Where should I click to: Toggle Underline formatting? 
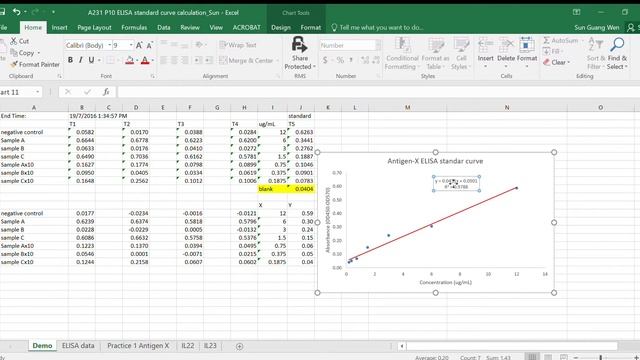click(x=91, y=60)
